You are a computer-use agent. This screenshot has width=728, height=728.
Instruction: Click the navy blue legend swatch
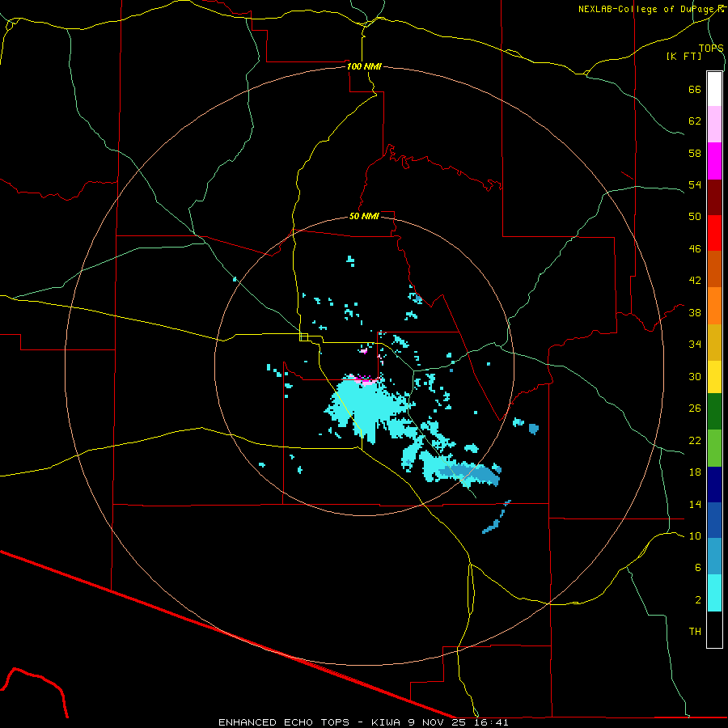tap(714, 485)
